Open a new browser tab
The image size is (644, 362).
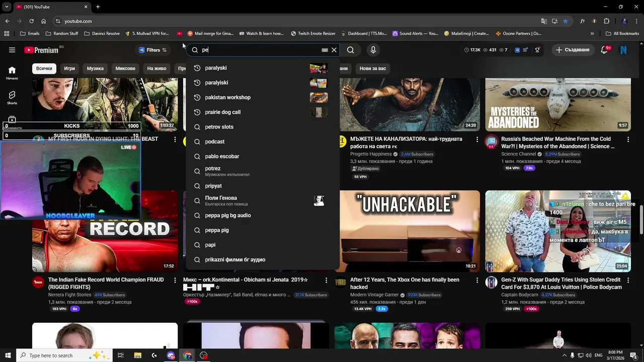click(x=98, y=7)
